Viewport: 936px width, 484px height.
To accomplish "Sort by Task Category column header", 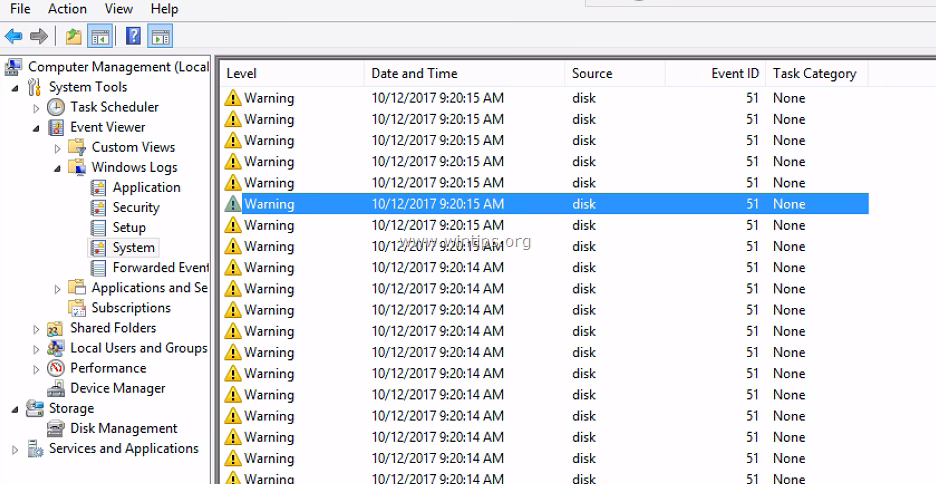I will [817, 73].
